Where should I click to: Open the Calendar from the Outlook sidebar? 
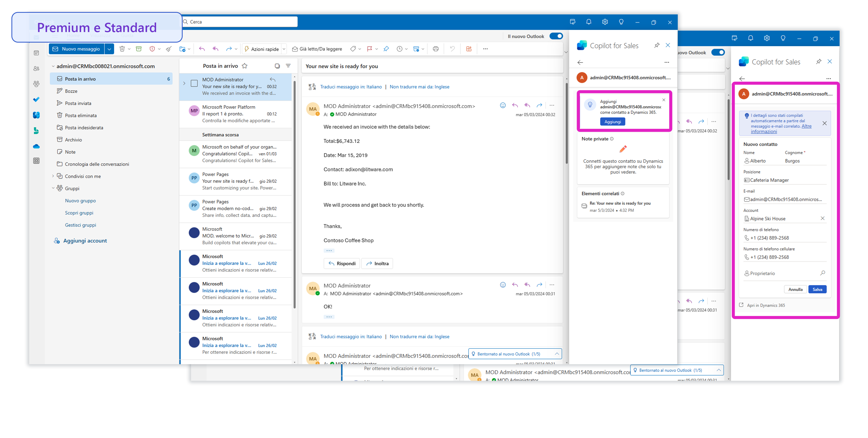tap(36, 53)
